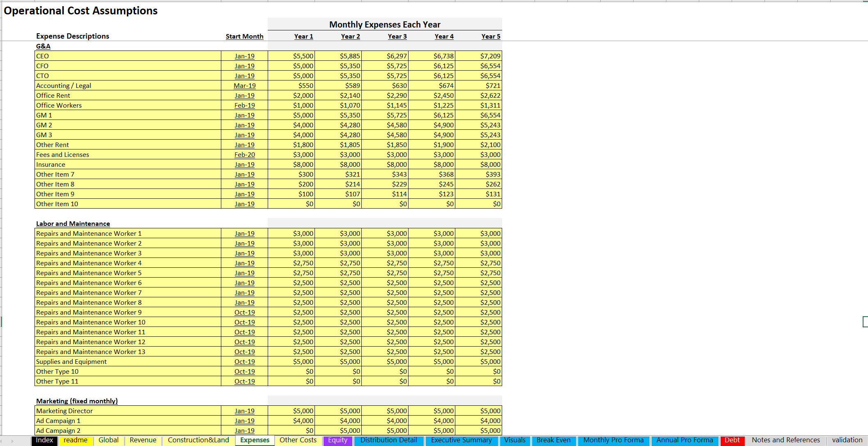868x446 pixels.
Task: Select the CEO Year 1 expense cell
Action: [x=291, y=56]
